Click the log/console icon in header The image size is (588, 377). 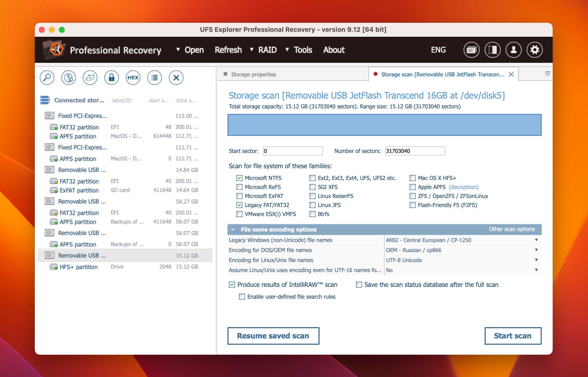(471, 50)
